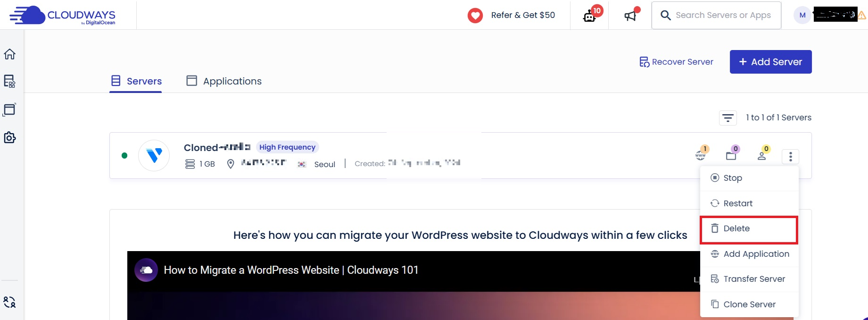Focus the Search Servers or Apps field

click(716, 15)
